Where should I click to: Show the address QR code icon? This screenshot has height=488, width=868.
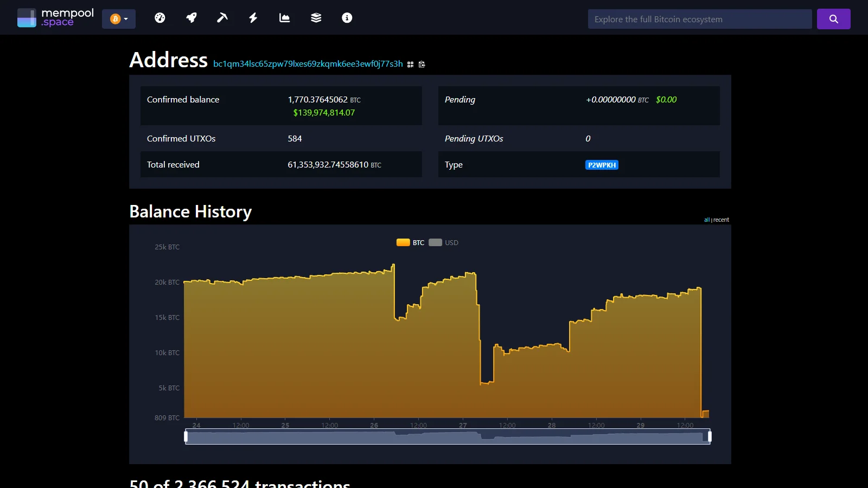(410, 65)
